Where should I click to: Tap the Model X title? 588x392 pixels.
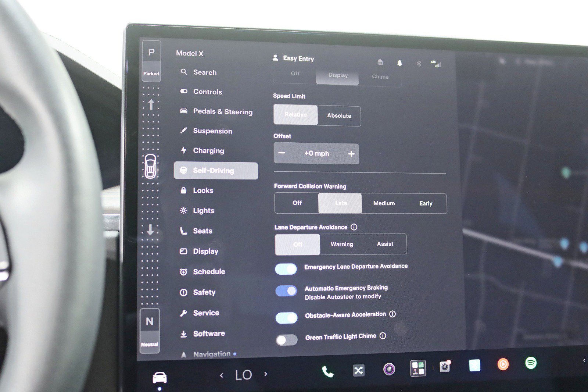tap(190, 53)
